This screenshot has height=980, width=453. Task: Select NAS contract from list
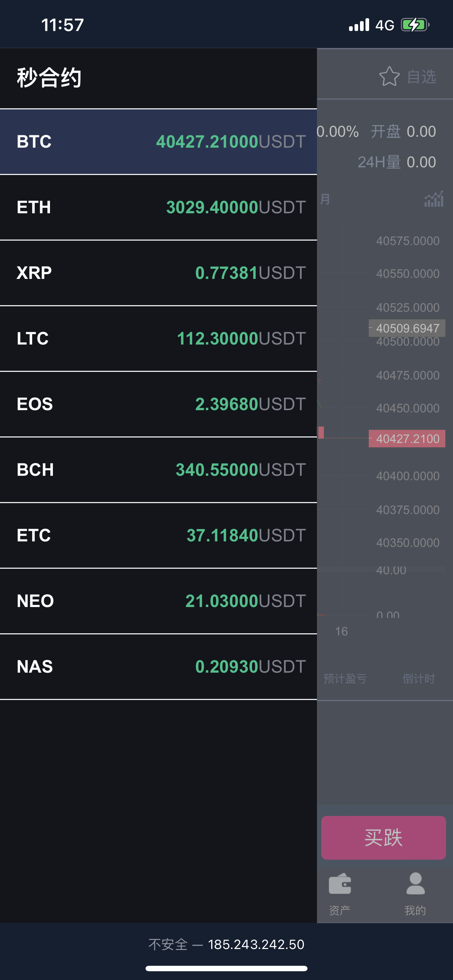[x=158, y=666]
